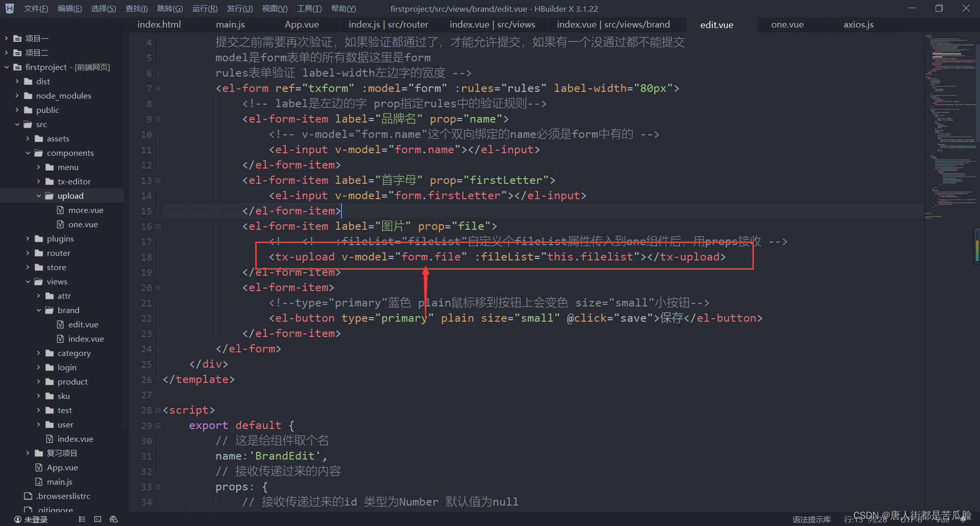Open the built-in terminal icon
The image size is (980, 526).
click(x=97, y=519)
